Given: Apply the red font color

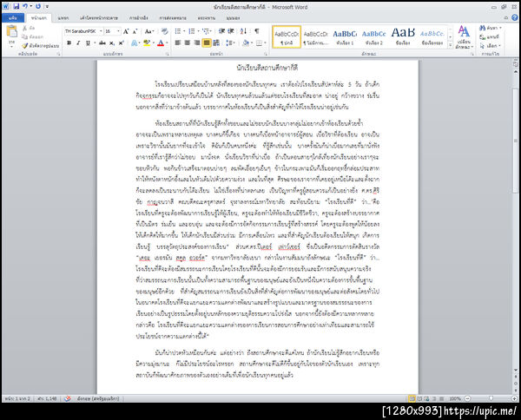Looking at the screenshot, I should click(161, 43).
